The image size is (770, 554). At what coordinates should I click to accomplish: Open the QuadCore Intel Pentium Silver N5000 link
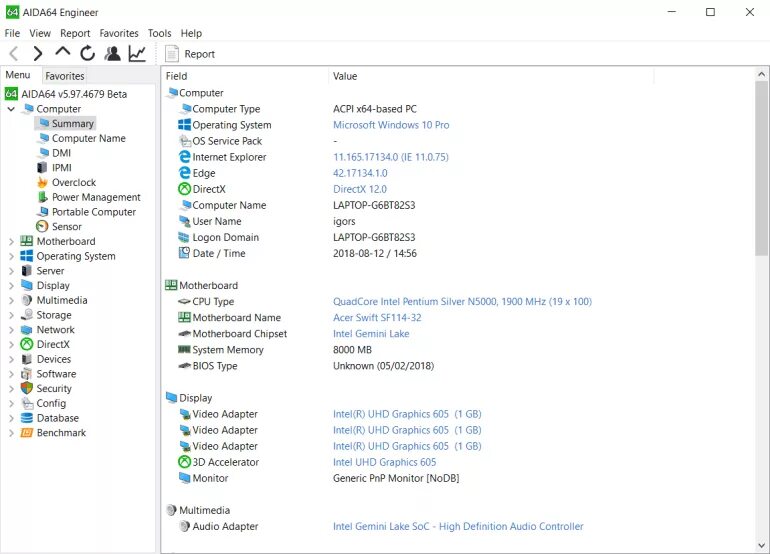(x=462, y=302)
